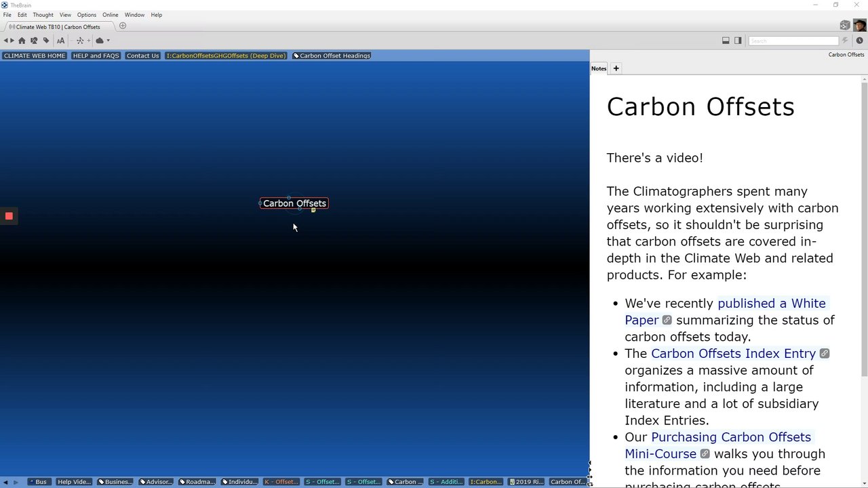The image size is (868, 488).
Task: Switch content area to right-side layout icon
Action: (x=738, y=41)
